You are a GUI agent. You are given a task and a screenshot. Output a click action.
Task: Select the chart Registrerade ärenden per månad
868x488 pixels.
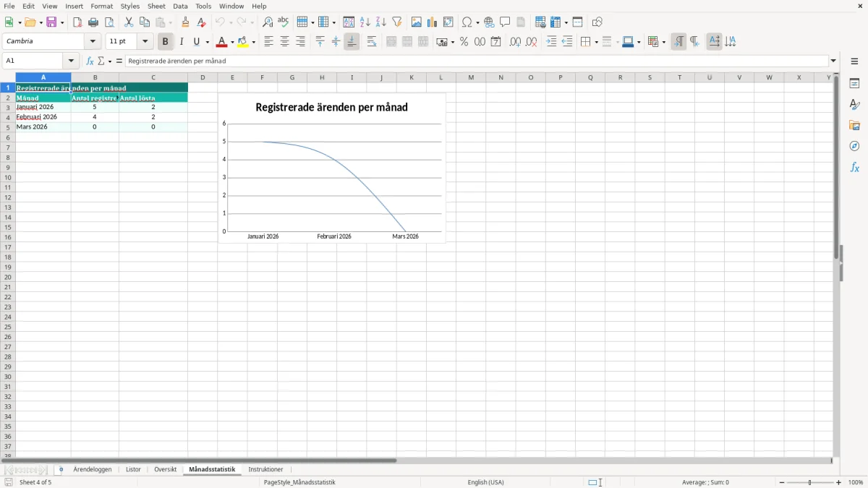(x=332, y=168)
